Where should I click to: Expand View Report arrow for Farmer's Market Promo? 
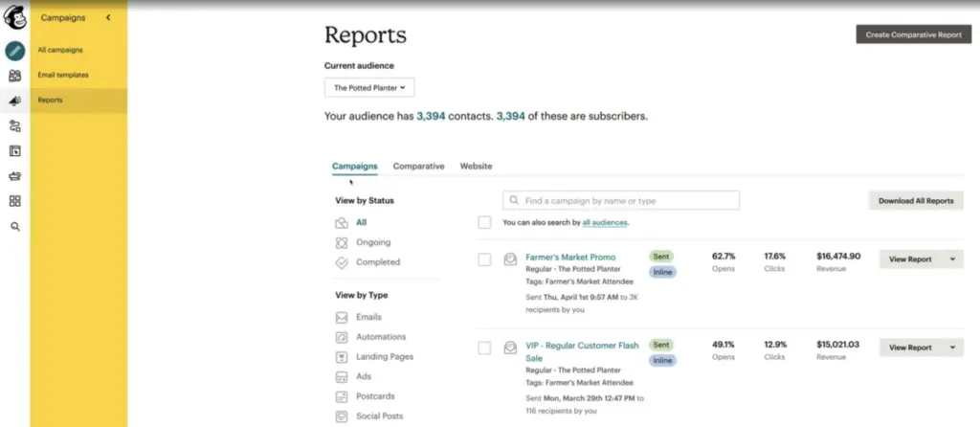952,259
